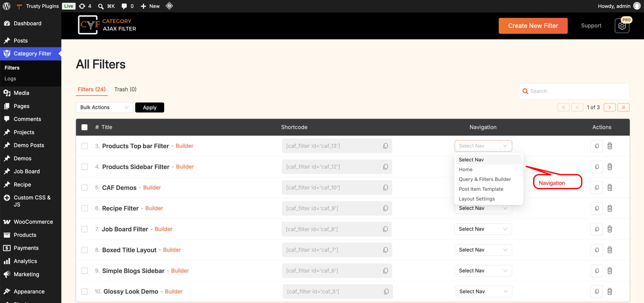Click Category Ajax Filter logo
The image size is (644, 303).
107,25
